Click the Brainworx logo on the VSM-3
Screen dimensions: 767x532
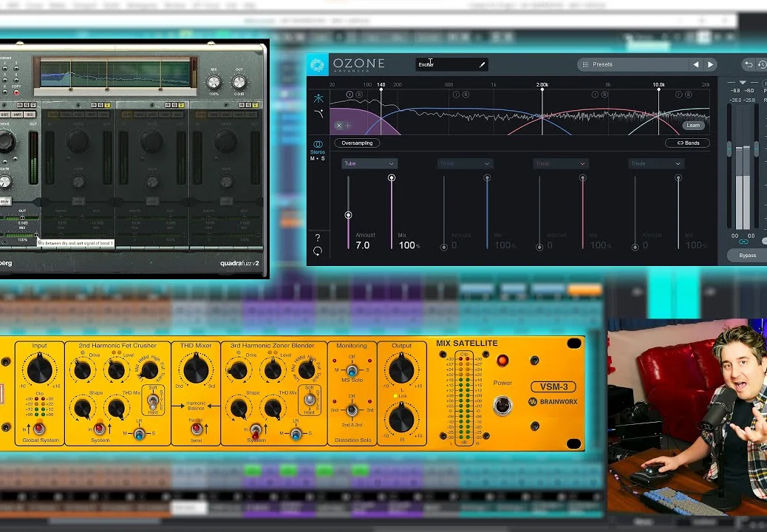pyautogui.click(x=533, y=402)
